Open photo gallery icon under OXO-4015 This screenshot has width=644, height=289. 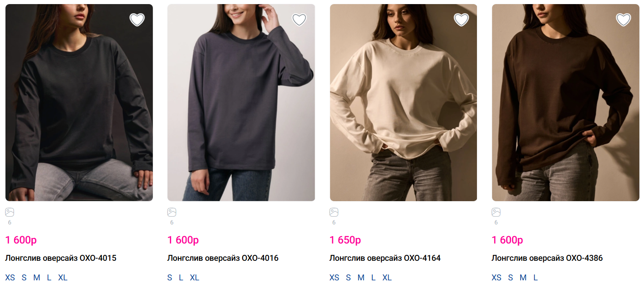click(x=10, y=212)
